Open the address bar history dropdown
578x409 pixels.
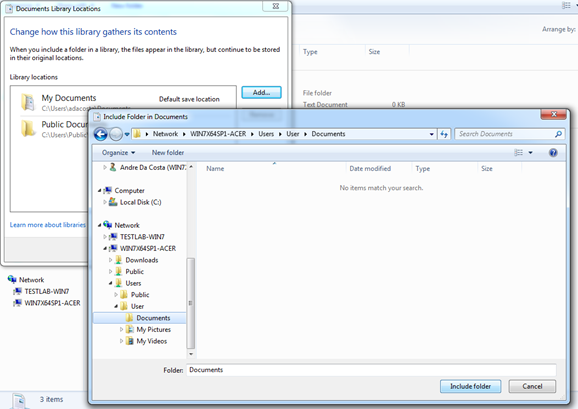(431, 134)
